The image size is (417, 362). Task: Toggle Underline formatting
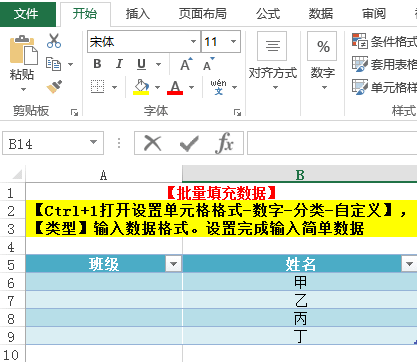coord(141,64)
